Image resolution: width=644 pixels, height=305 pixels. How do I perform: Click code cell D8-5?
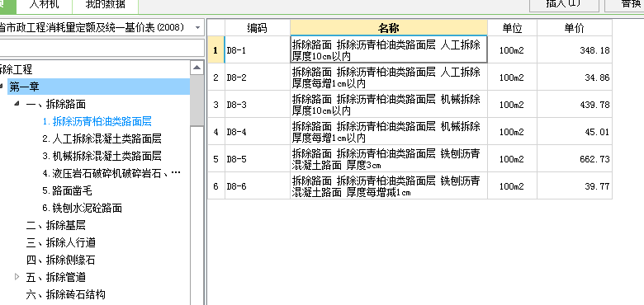click(258, 158)
